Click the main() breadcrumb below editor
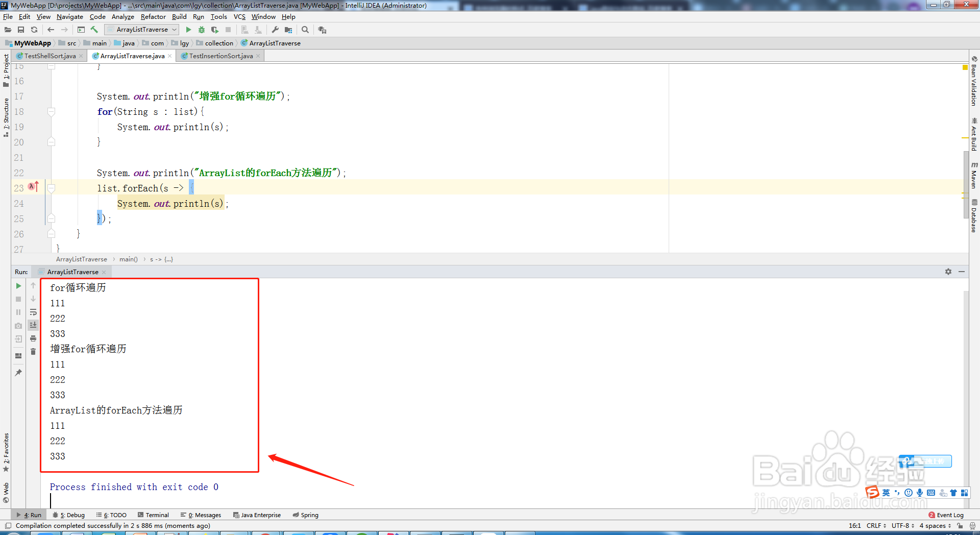The width and height of the screenshot is (980, 535). tap(129, 259)
